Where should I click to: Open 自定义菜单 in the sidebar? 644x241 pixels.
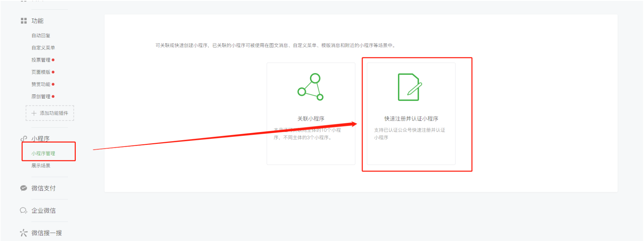click(43, 48)
